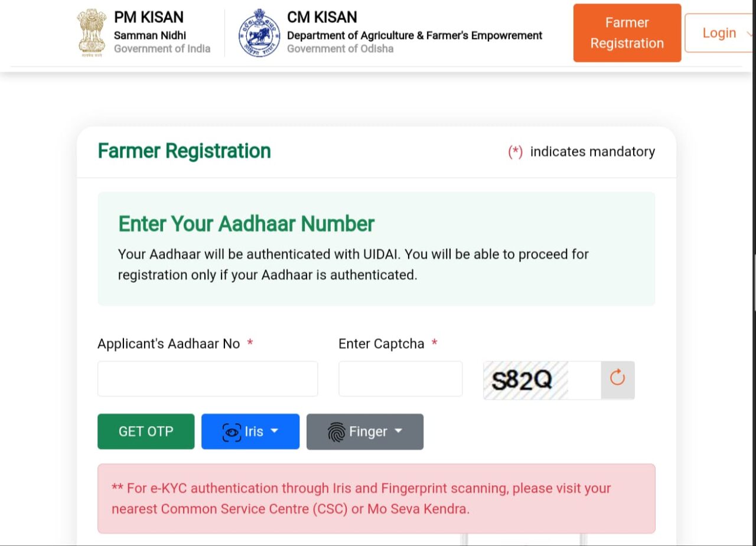
Task: Click into the Enter Captcha field
Action: [x=400, y=379]
